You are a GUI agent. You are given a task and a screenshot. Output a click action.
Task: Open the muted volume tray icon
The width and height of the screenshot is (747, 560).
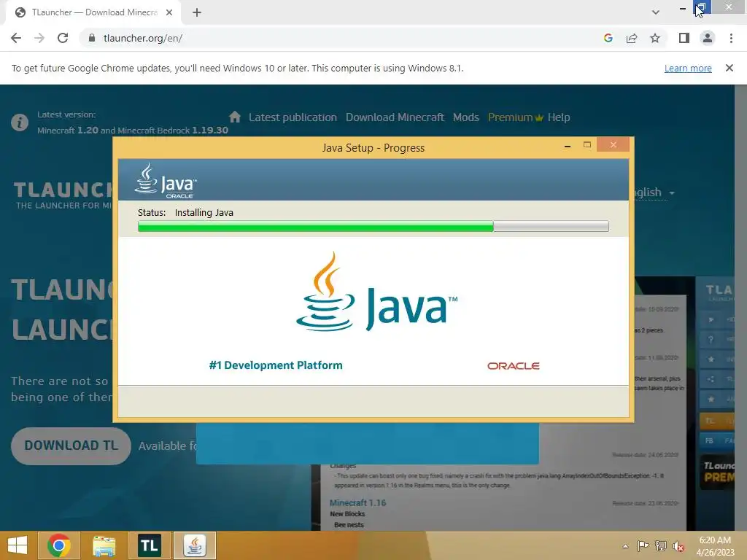tap(678, 546)
